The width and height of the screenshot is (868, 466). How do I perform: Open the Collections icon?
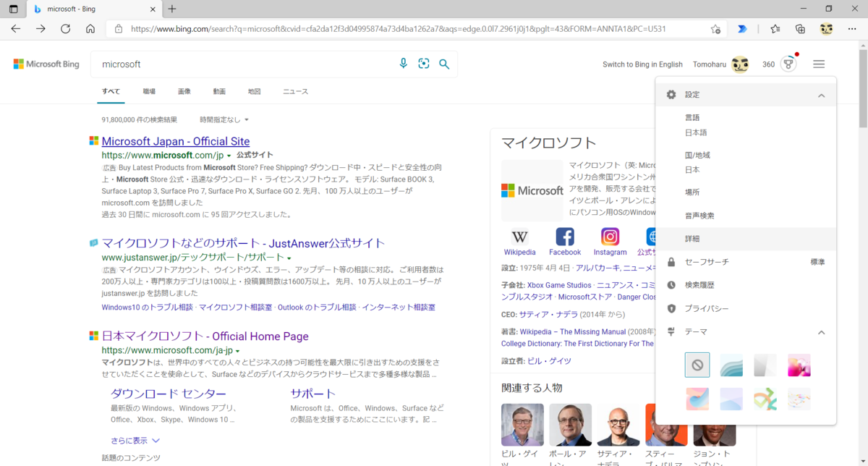[800, 29]
